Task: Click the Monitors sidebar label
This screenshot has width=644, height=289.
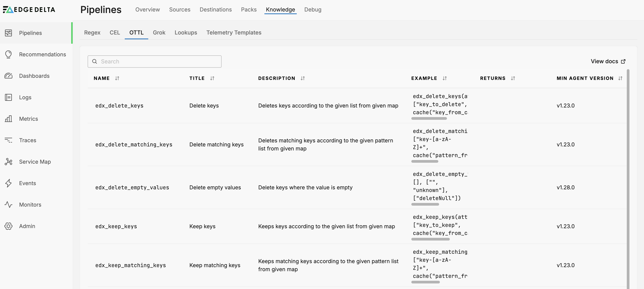Action: click(30, 205)
